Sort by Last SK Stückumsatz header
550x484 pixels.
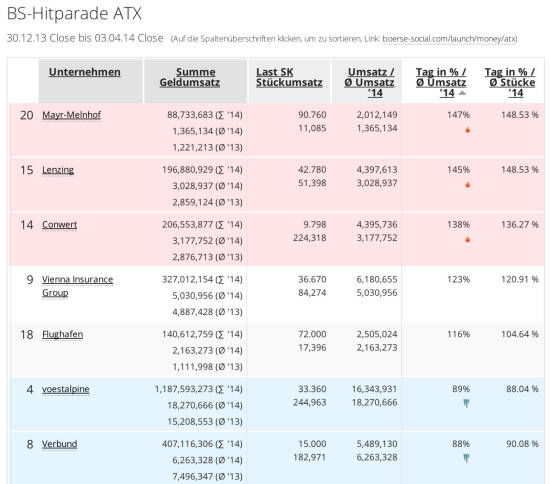click(x=289, y=77)
